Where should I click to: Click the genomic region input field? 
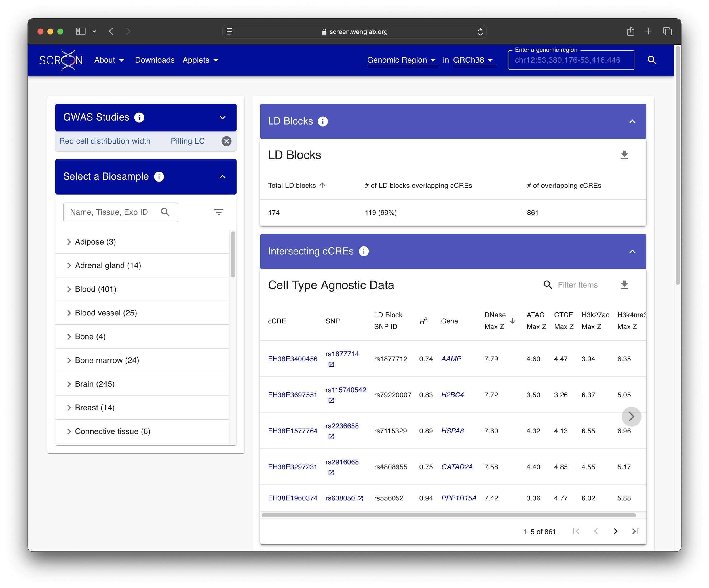(x=571, y=60)
